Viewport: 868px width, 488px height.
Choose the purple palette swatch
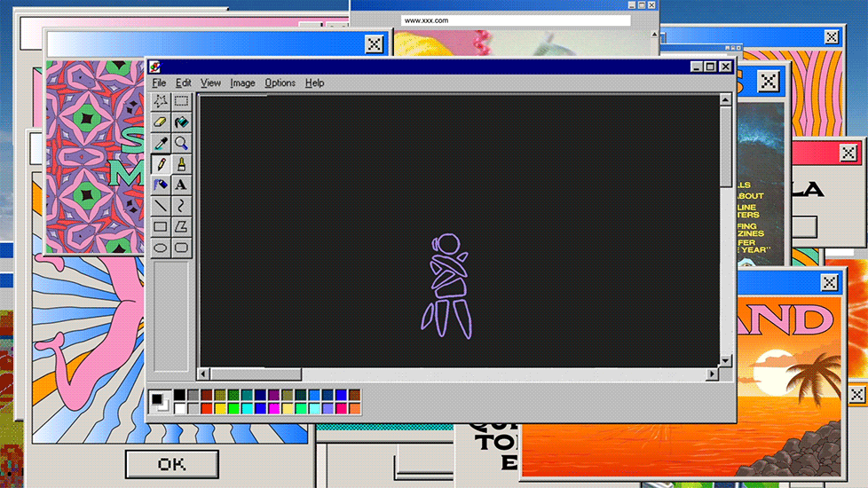coord(274,395)
